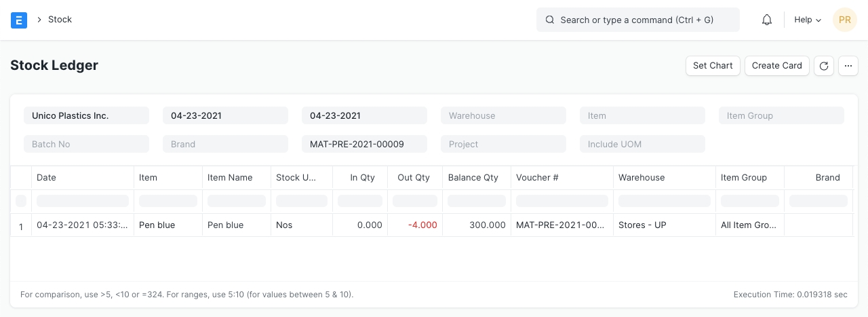Click the Include UOM filter field
The height and width of the screenshot is (317, 868).
pyautogui.click(x=642, y=144)
